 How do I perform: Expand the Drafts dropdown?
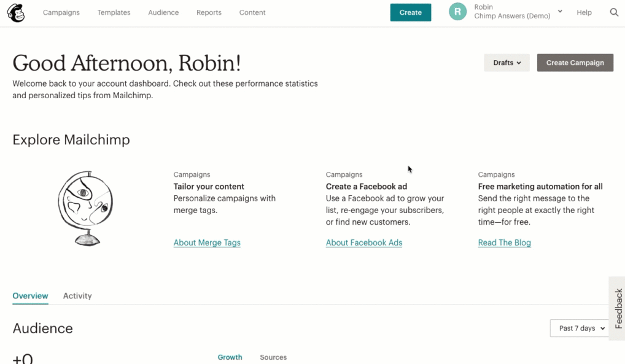coord(507,62)
